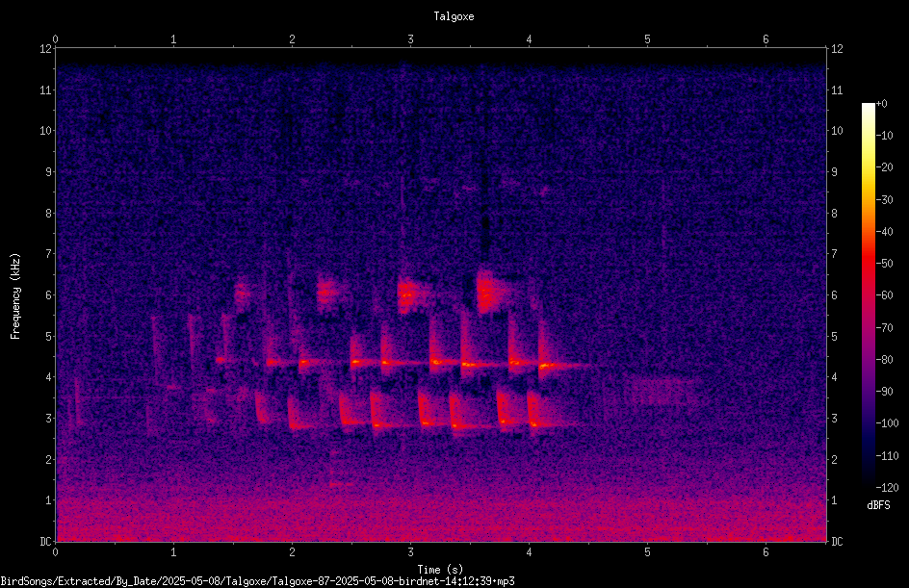The image size is (909, 588).
Task: Click the 5 second mark on top axis
Action: (647, 39)
